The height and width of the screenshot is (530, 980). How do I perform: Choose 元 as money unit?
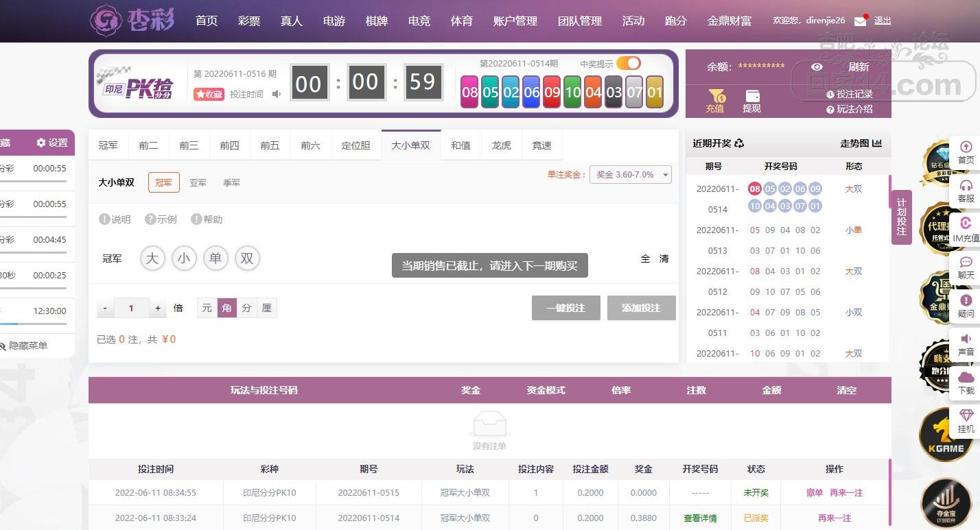pyautogui.click(x=207, y=308)
